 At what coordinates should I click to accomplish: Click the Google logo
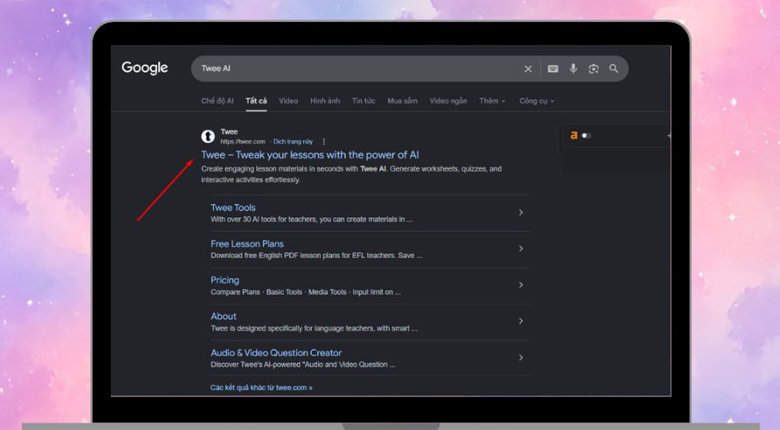[x=144, y=68]
